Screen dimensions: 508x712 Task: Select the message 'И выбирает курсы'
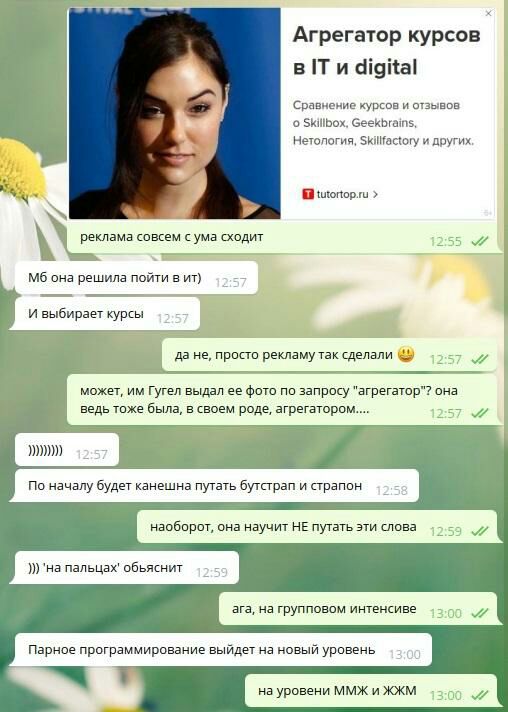pyautogui.click(x=107, y=314)
